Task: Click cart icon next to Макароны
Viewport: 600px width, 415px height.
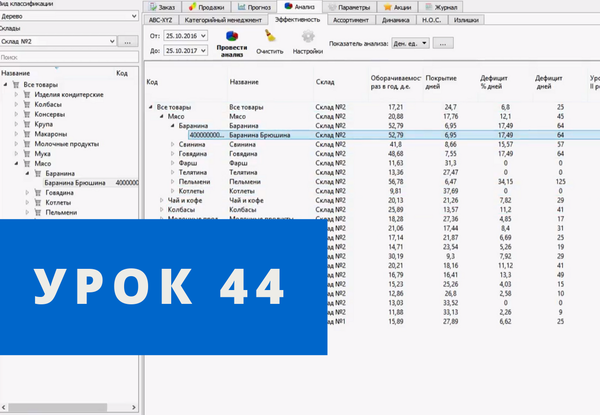Action: (x=27, y=134)
